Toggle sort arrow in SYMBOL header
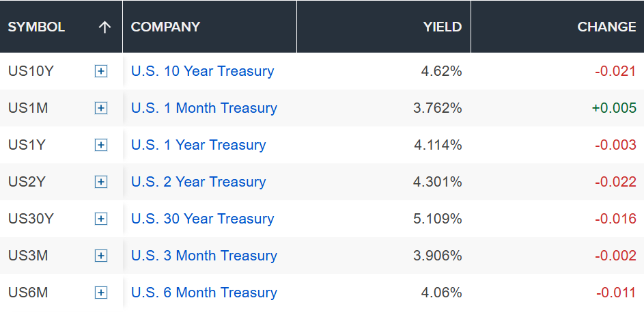The height and width of the screenshot is (324, 644). tap(104, 27)
